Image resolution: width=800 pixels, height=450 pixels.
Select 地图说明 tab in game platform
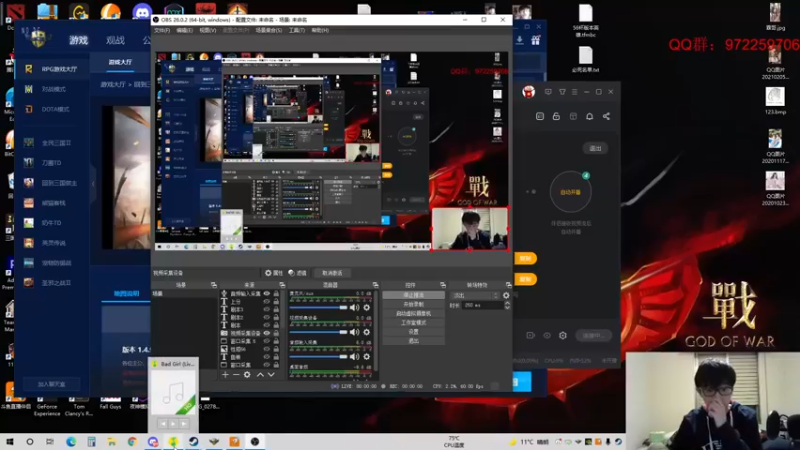126,293
